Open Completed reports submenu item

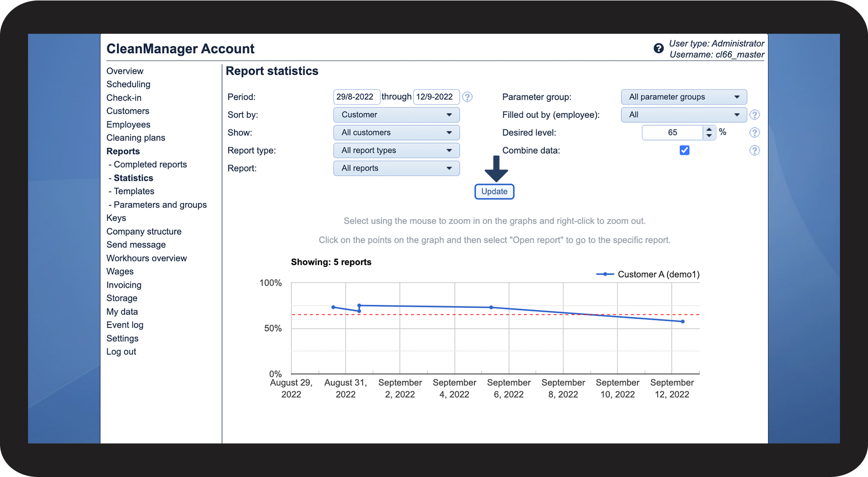[x=150, y=165]
